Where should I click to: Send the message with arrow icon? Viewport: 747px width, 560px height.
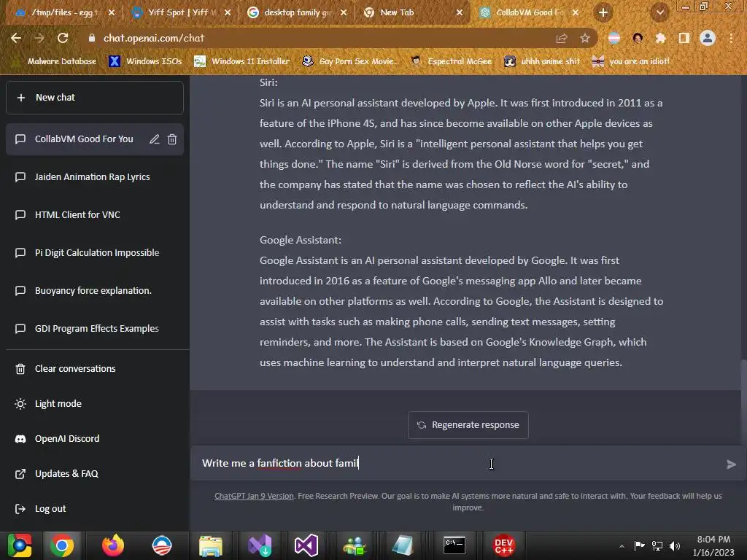731,464
